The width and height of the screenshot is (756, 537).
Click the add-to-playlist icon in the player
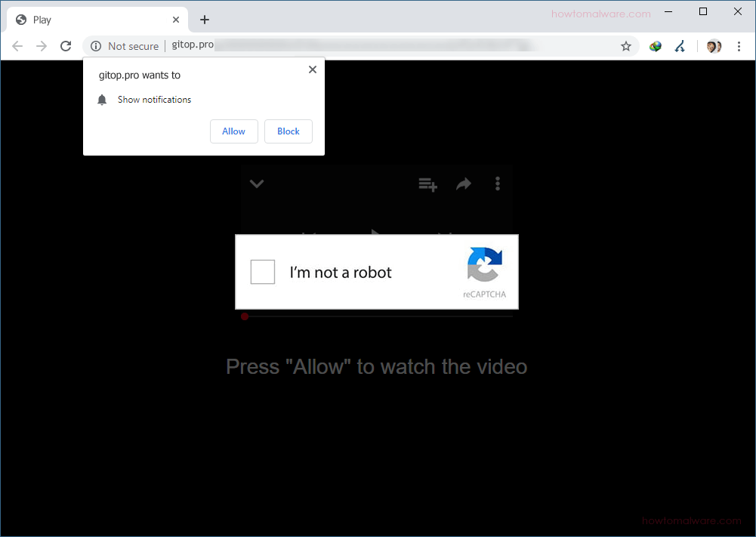coord(427,184)
